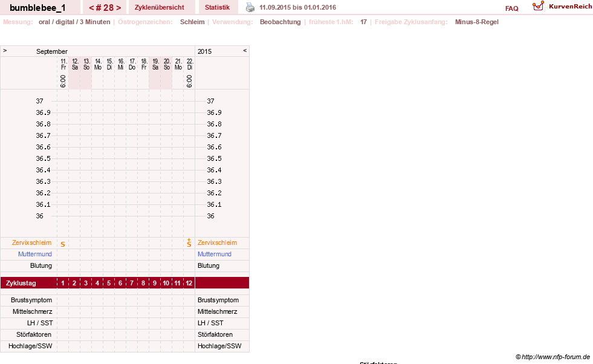Click the left Zervixschleim label
The image size is (593, 364).
[x=31, y=242]
